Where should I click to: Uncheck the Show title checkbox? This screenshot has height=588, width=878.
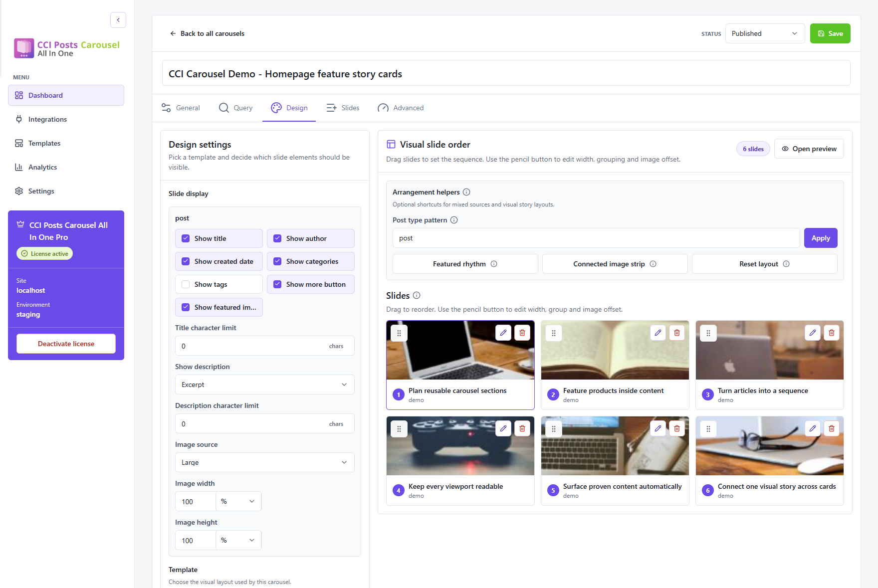(186, 238)
